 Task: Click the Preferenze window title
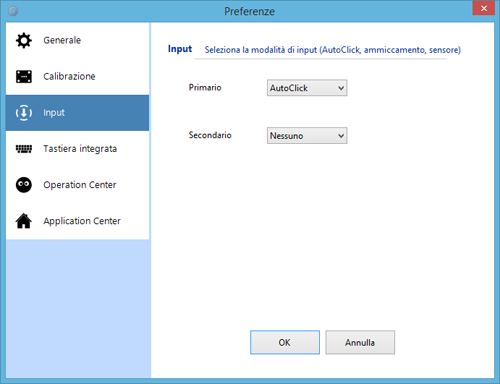(x=250, y=11)
